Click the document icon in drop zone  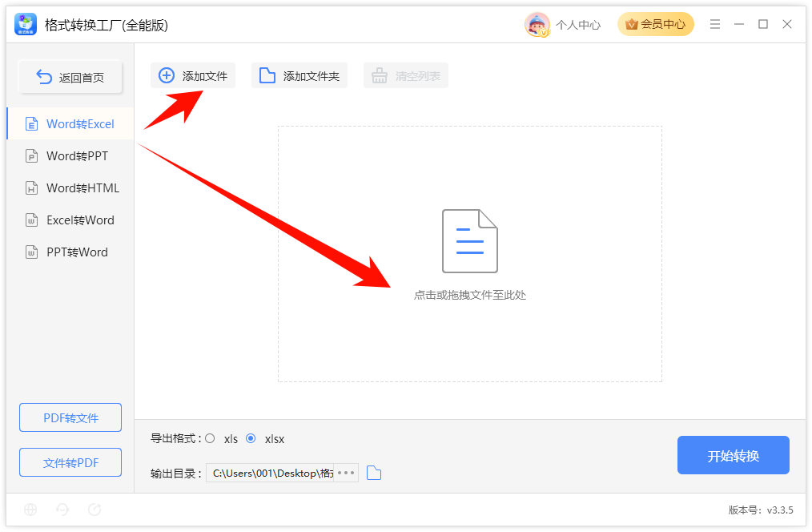coord(470,241)
